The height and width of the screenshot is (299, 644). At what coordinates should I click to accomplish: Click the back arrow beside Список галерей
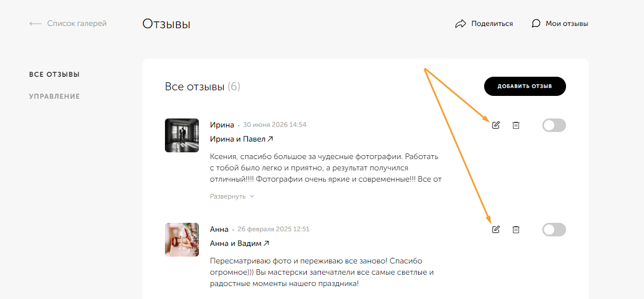[x=36, y=24]
